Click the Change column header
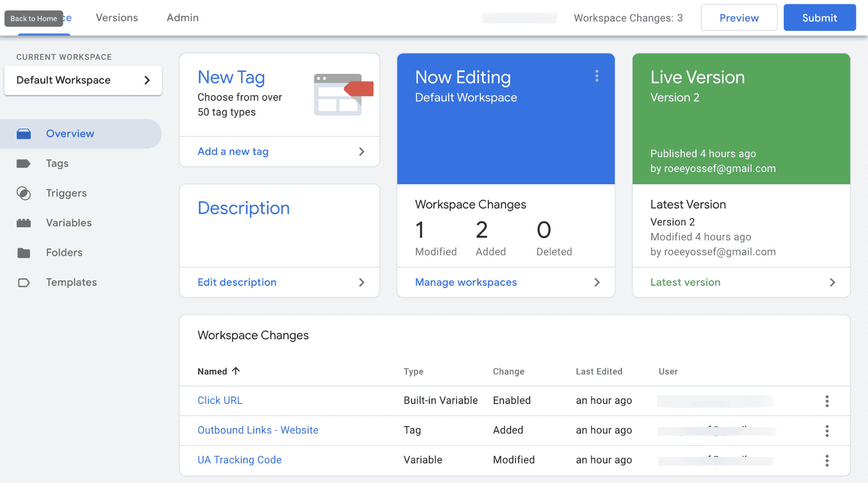The width and height of the screenshot is (868, 483). [509, 371]
